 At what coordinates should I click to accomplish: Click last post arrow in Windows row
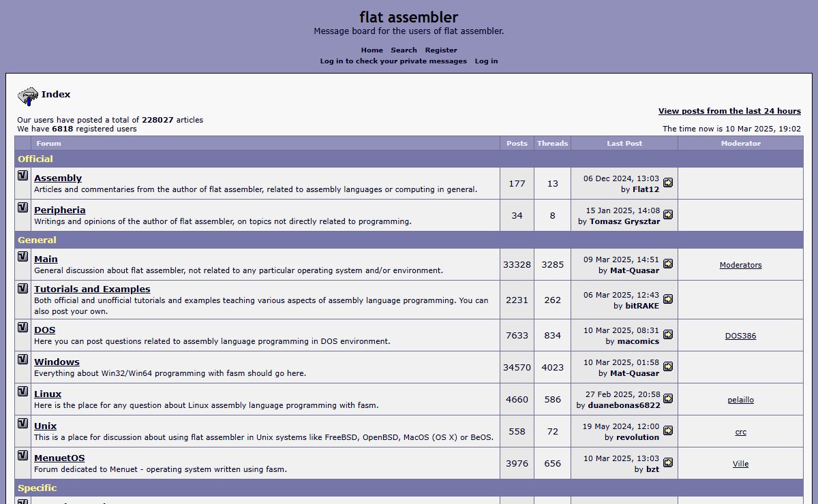(x=668, y=366)
